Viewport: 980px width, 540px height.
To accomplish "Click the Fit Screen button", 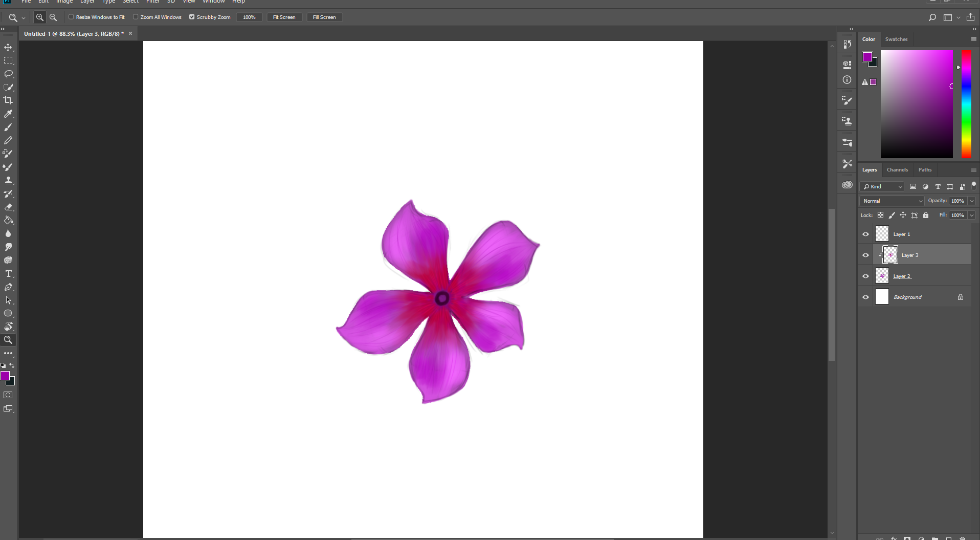I will click(284, 17).
